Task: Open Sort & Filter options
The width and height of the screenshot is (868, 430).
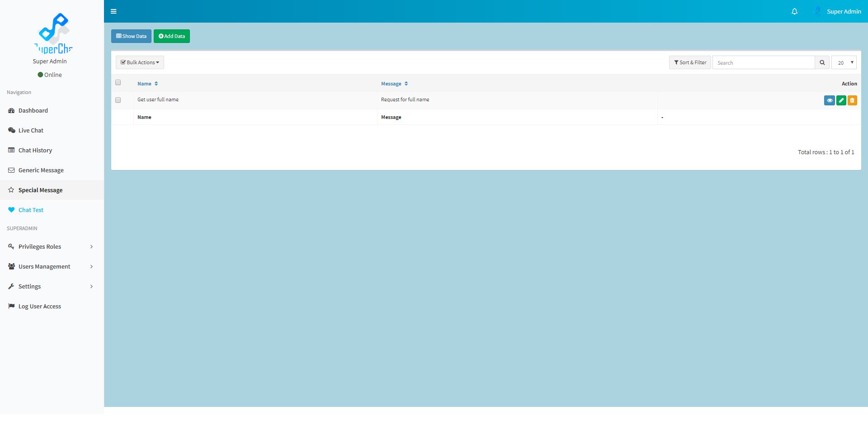Action: (690, 62)
